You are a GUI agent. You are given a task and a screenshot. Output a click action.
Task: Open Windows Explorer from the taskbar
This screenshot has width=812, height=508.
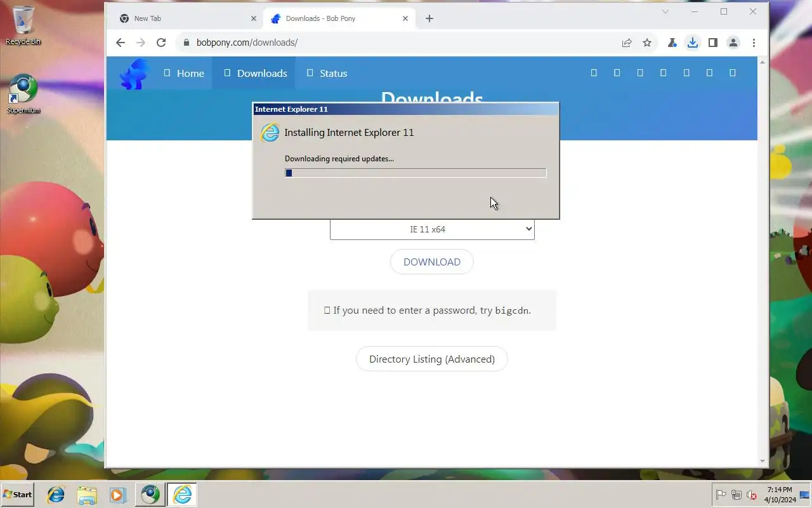(87, 495)
